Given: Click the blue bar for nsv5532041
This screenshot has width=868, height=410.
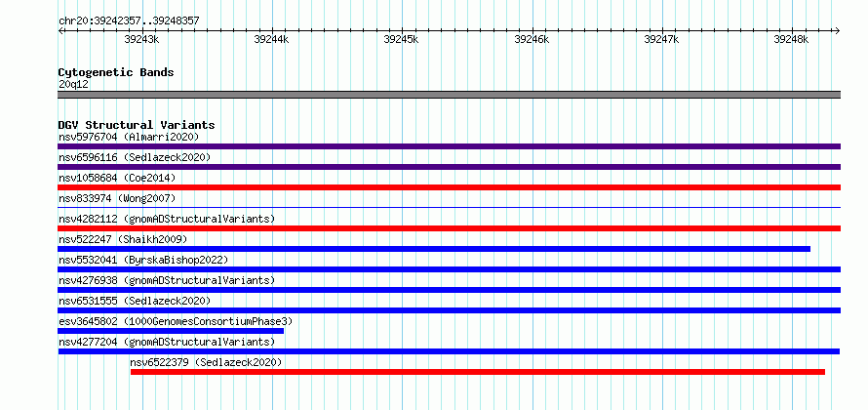Looking at the screenshot, I should [449, 269].
